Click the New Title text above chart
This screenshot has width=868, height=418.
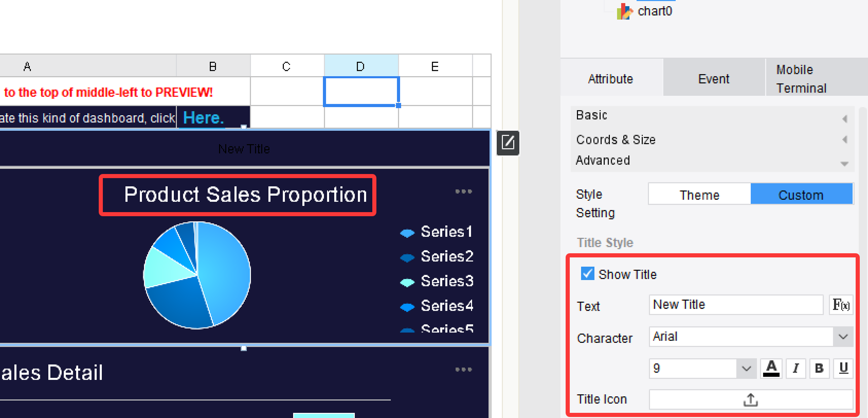244,149
